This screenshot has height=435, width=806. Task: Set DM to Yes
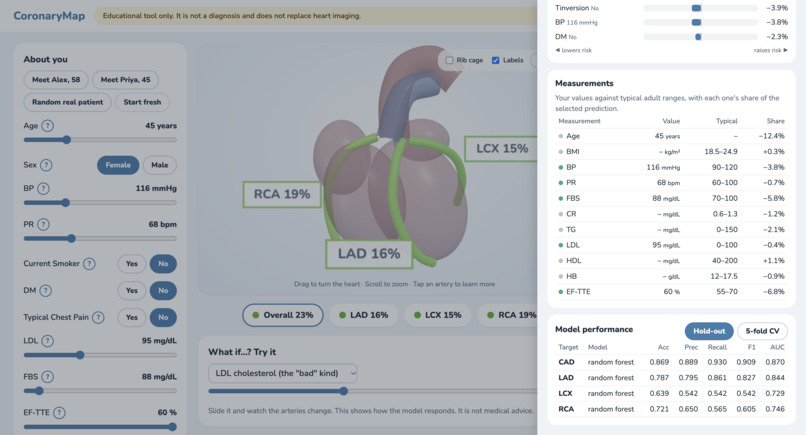click(x=132, y=291)
